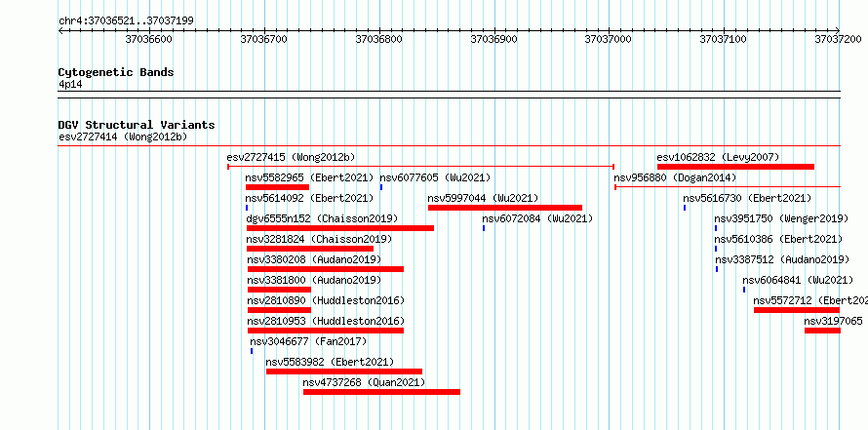
Task: Open the nsv956880 (Dogan2014) variant label
Action: (x=675, y=178)
